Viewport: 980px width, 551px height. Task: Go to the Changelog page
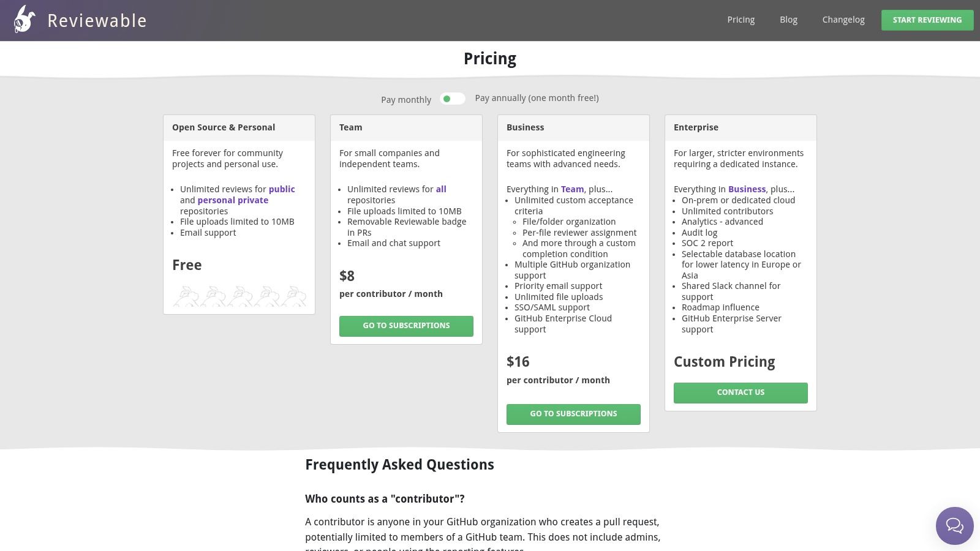tap(843, 20)
